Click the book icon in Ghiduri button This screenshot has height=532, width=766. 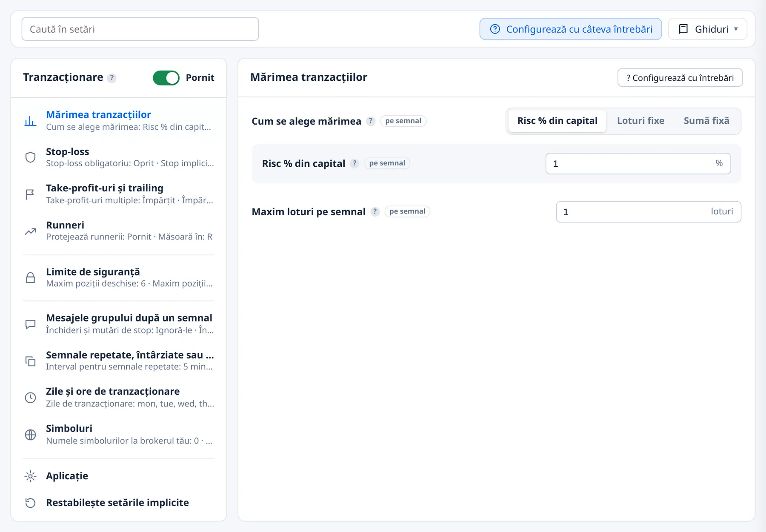pos(683,29)
